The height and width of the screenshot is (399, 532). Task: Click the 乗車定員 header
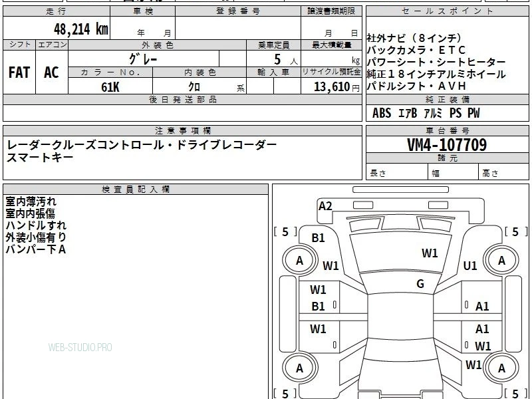click(x=273, y=45)
